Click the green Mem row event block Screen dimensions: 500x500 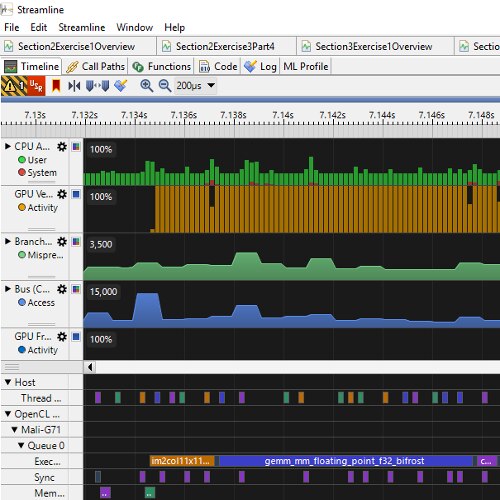click(x=150, y=493)
